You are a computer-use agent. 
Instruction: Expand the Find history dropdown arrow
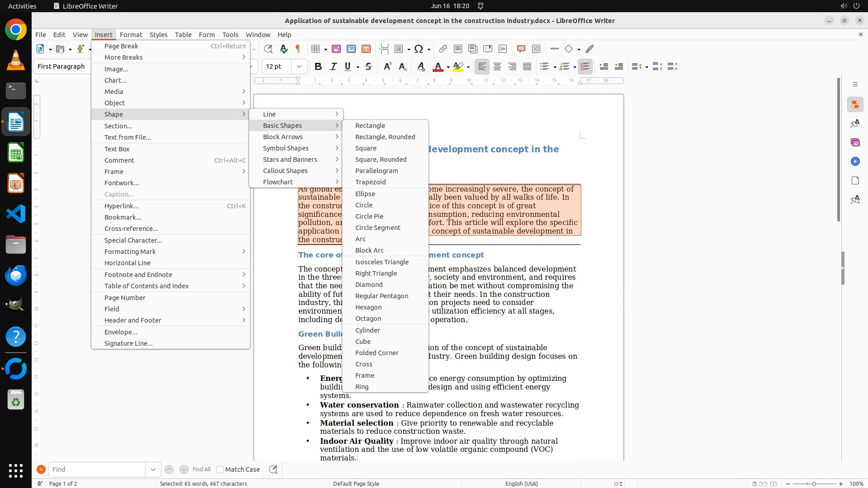pyautogui.click(x=153, y=469)
